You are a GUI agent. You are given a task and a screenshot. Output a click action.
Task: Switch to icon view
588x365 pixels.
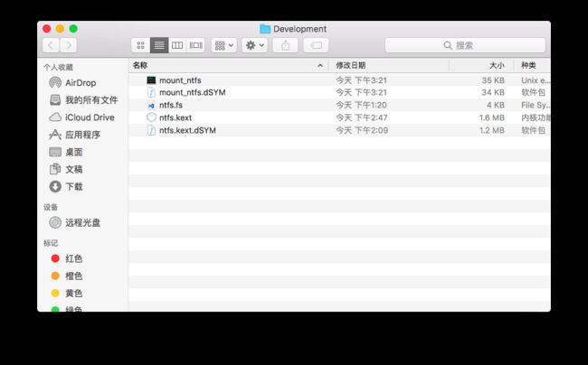point(140,45)
